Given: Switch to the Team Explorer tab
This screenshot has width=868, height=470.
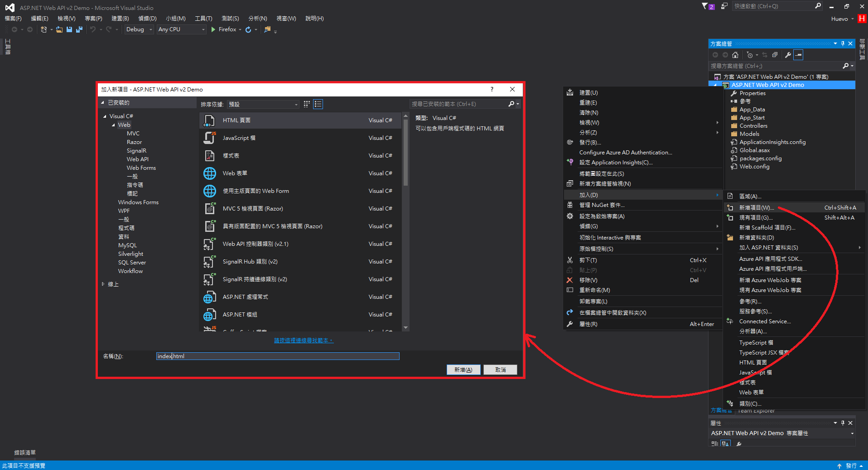Looking at the screenshot, I should [x=756, y=411].
